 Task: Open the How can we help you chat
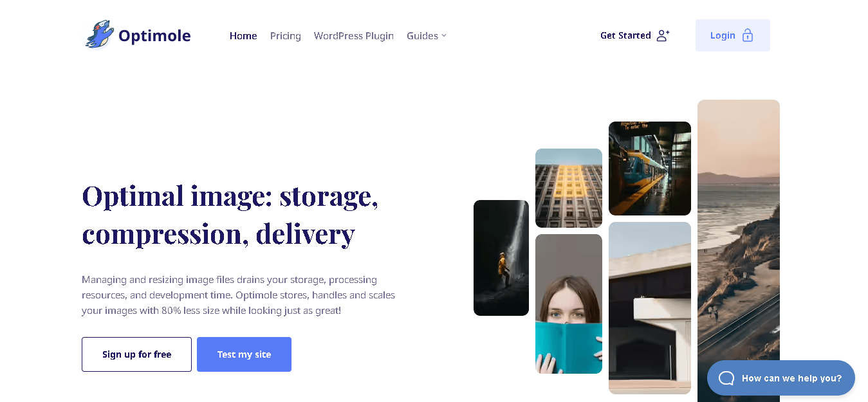click(781, 378)
